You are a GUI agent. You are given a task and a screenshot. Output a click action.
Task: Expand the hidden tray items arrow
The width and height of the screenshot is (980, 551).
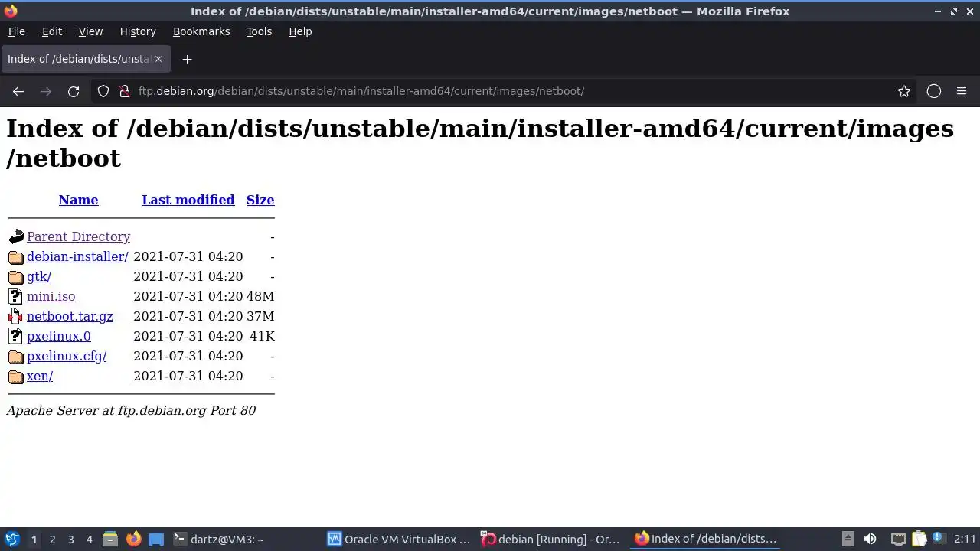(848, 539)
